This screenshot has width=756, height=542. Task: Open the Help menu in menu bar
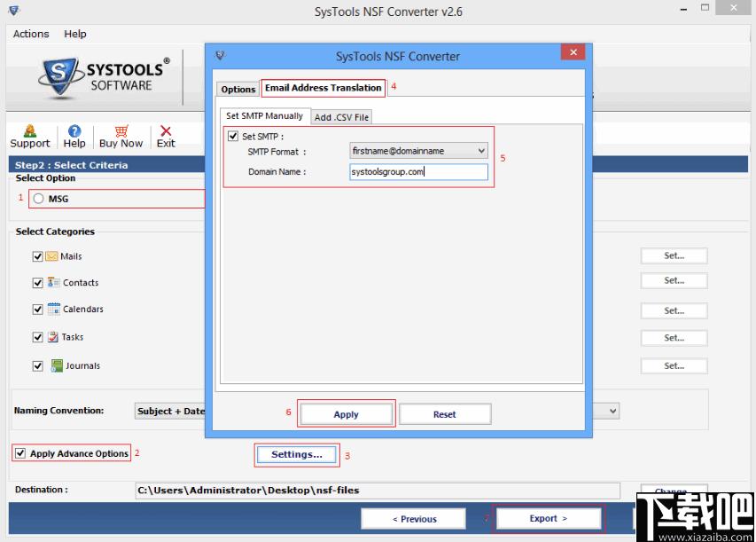(75, 34)
